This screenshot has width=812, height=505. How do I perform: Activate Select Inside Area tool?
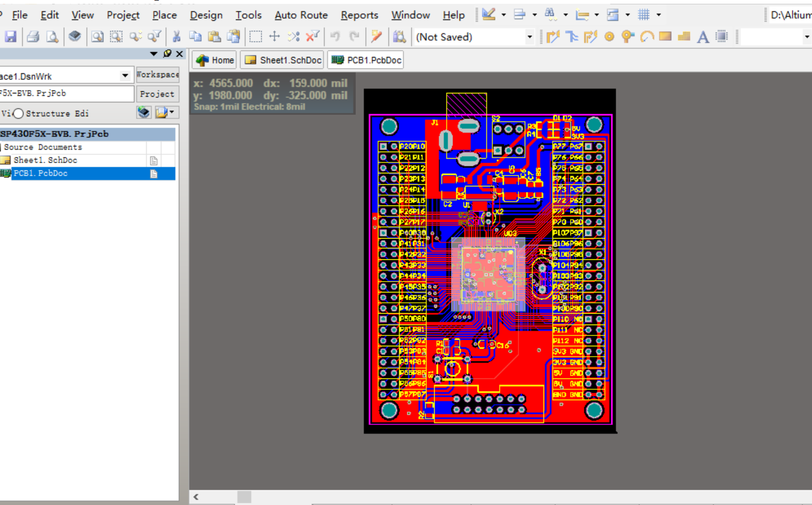click(256, 37)
